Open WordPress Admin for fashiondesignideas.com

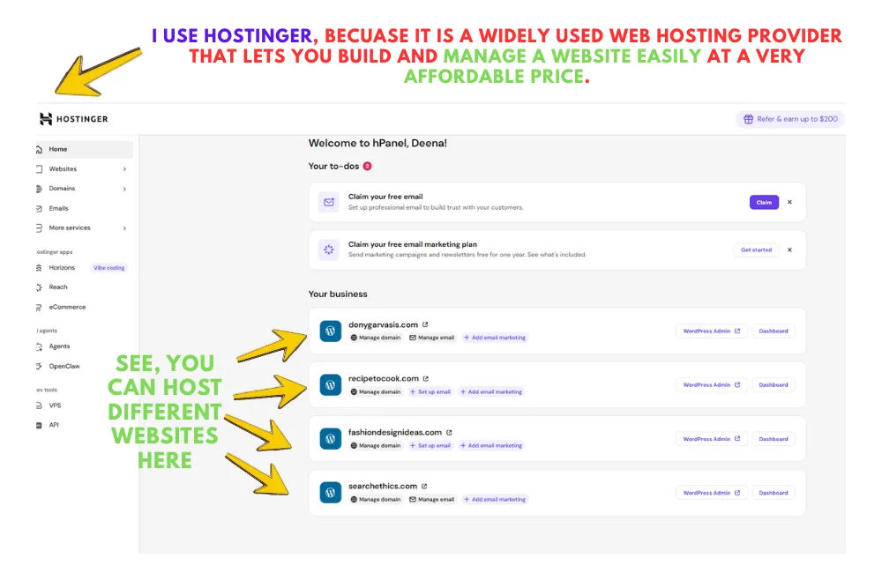coord(712,439)
